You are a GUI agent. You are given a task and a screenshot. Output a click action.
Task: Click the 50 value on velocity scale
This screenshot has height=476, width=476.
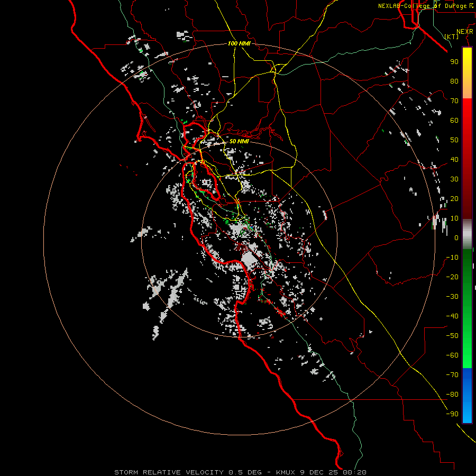pyautogui.click(x=454, y=140)
